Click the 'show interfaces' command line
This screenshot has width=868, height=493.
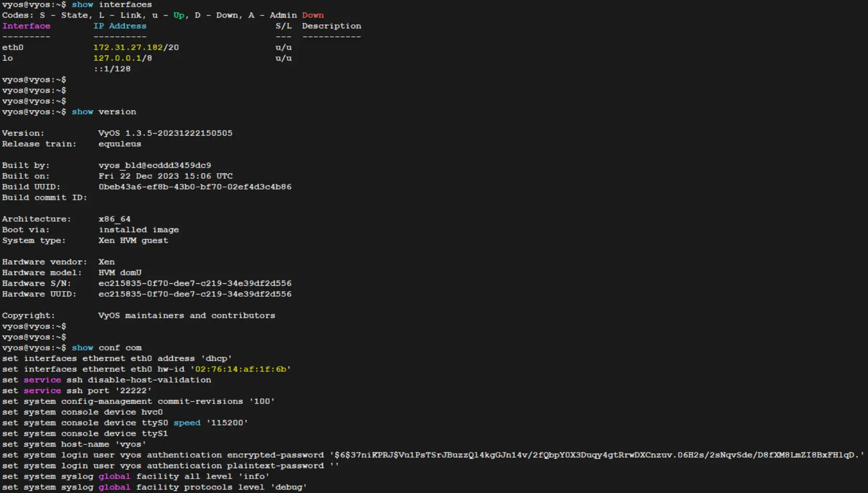click(x=77, y=5)
